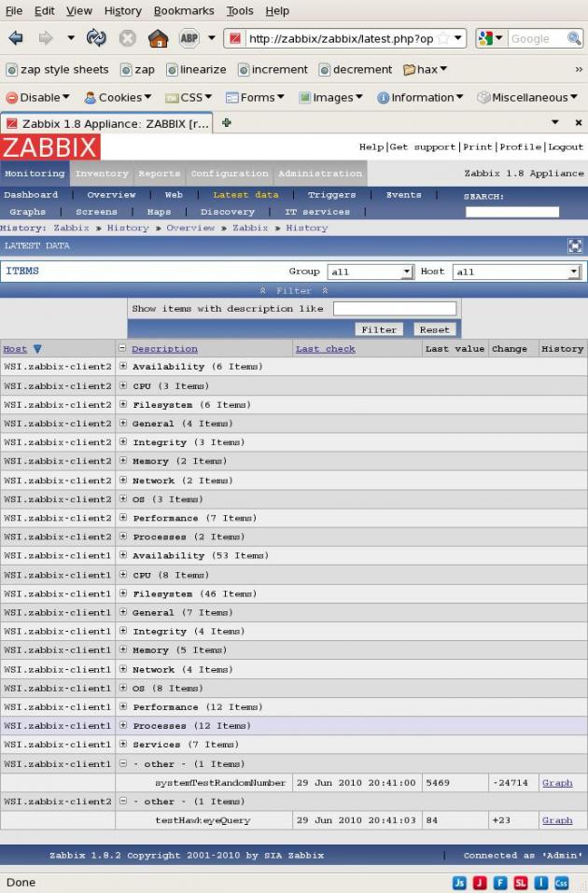The width and height of the screenshot is (588, 893).
Task: Click the ABP Adblock Plus icon
Action: pyautogui.click(x=189, y=38)
